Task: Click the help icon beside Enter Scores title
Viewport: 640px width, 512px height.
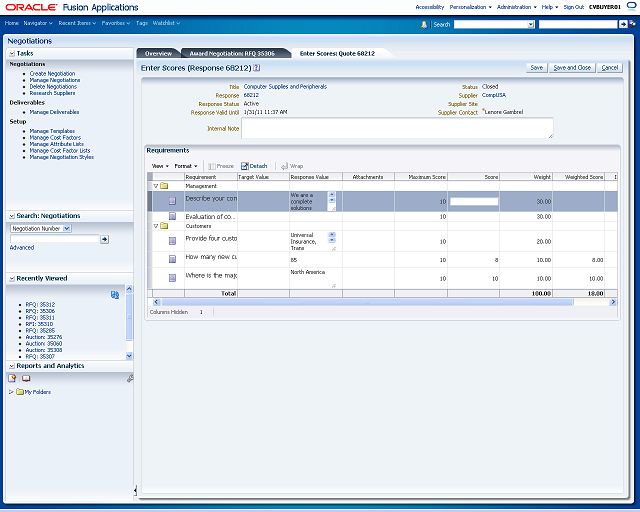Action: coord(256,68)
